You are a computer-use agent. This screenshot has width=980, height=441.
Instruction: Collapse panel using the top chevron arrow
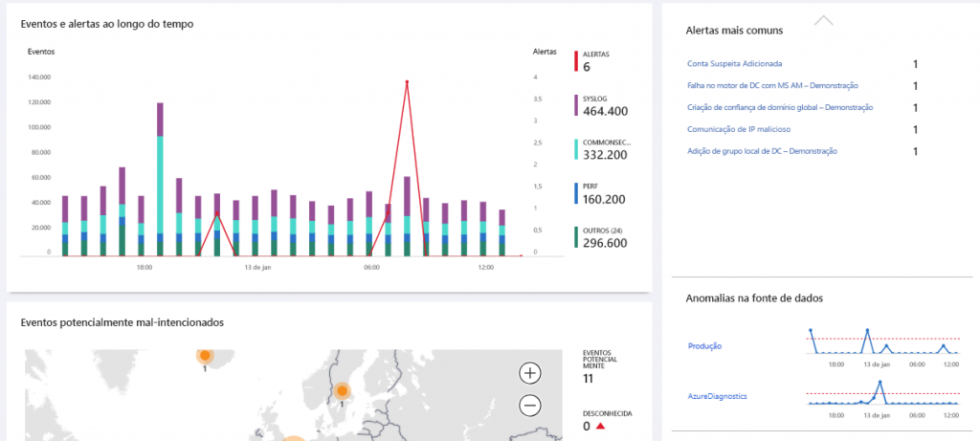(823, 19)
